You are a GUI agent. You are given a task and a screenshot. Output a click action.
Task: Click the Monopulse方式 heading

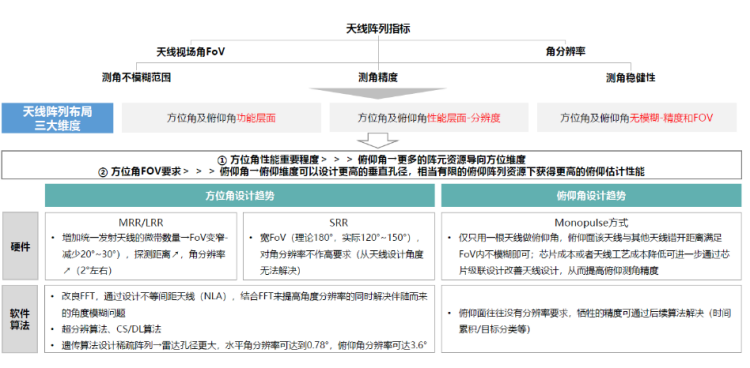(591, 223)
